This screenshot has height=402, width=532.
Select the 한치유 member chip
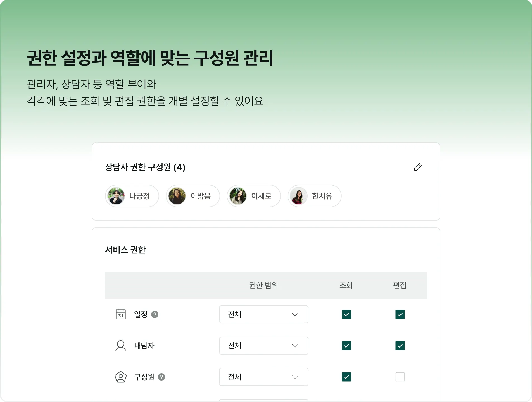coord(315,196)
